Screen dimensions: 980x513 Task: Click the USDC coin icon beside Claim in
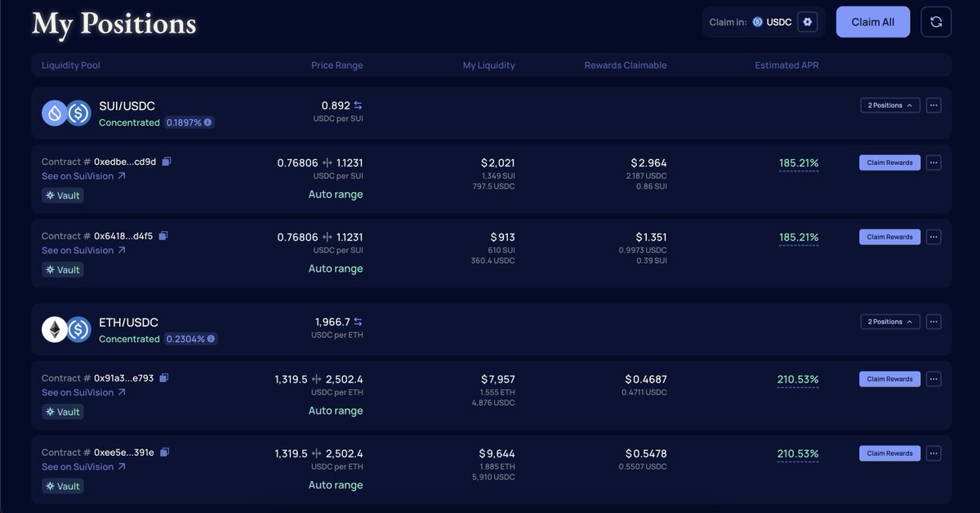pos(757,22)
